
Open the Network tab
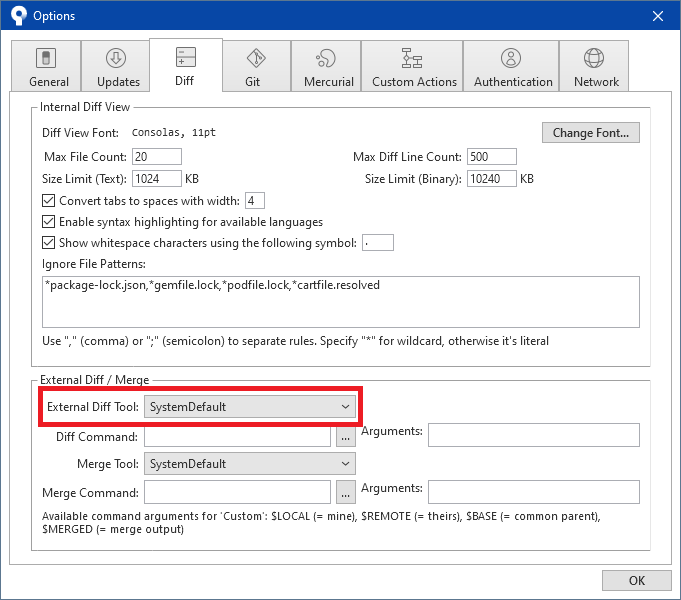[x=594, y=66]
